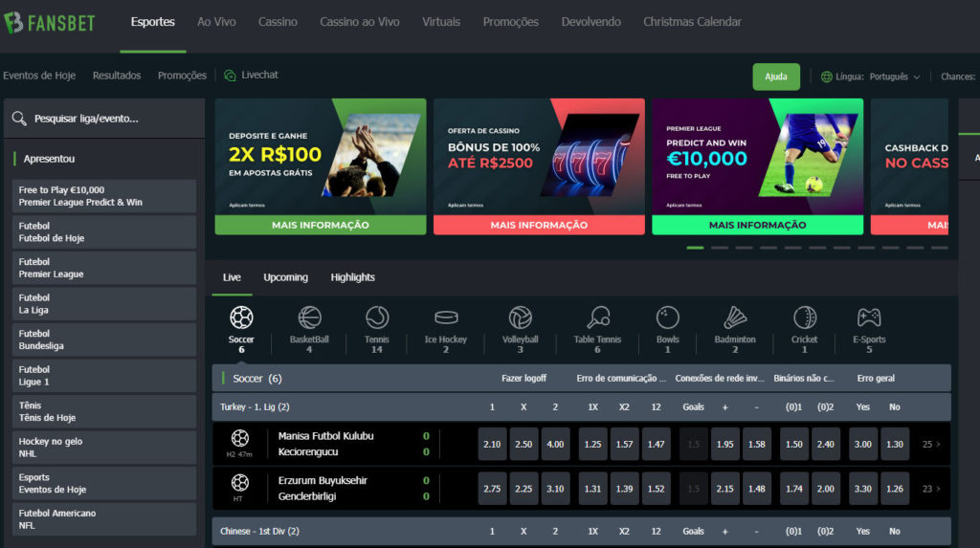
Task: Open the Esportes main tab
Action: (152, 22)
